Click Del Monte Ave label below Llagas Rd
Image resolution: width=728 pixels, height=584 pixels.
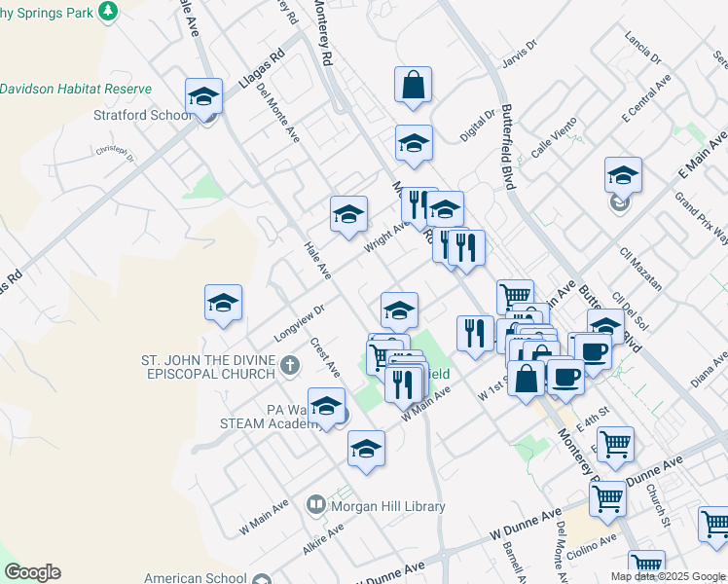[x=278, y=113]
